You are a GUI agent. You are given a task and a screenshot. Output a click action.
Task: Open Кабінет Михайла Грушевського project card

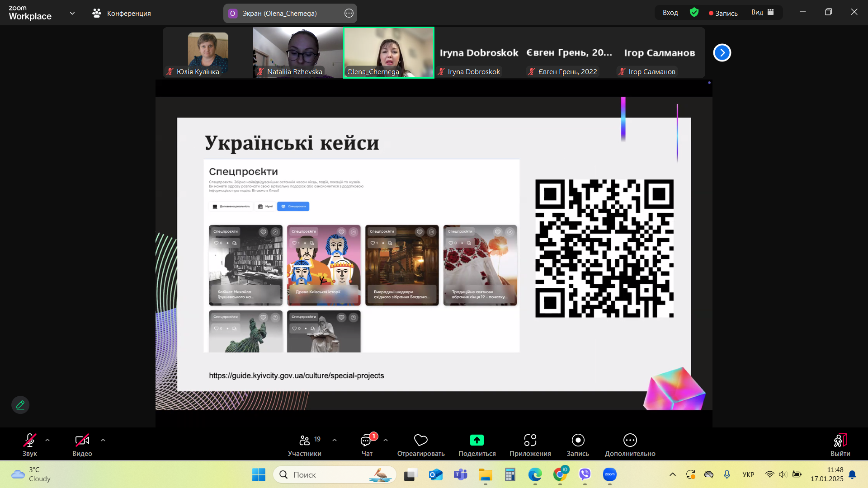245,265
